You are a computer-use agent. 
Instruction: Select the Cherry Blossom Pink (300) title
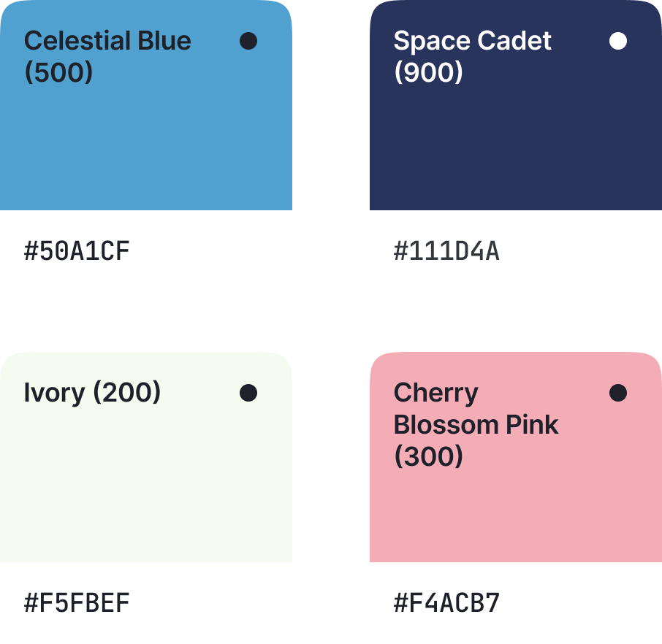[x=476, y=424]
